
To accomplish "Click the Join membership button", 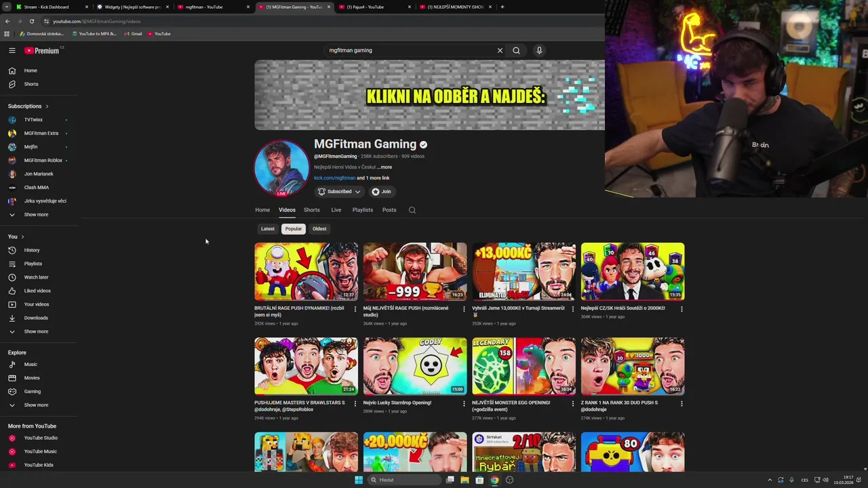I will (381, 192).
